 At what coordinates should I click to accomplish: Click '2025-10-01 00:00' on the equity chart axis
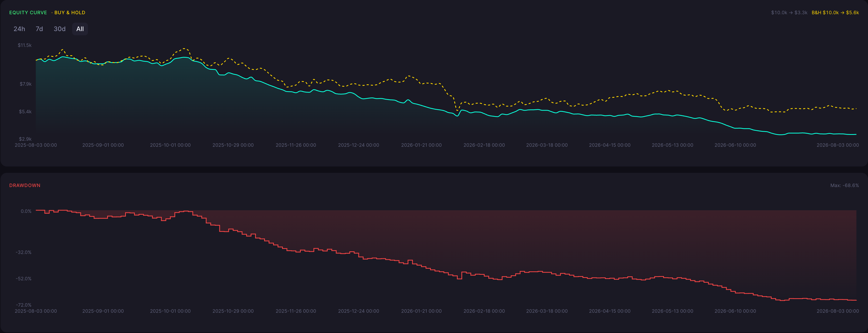[170, 145]
